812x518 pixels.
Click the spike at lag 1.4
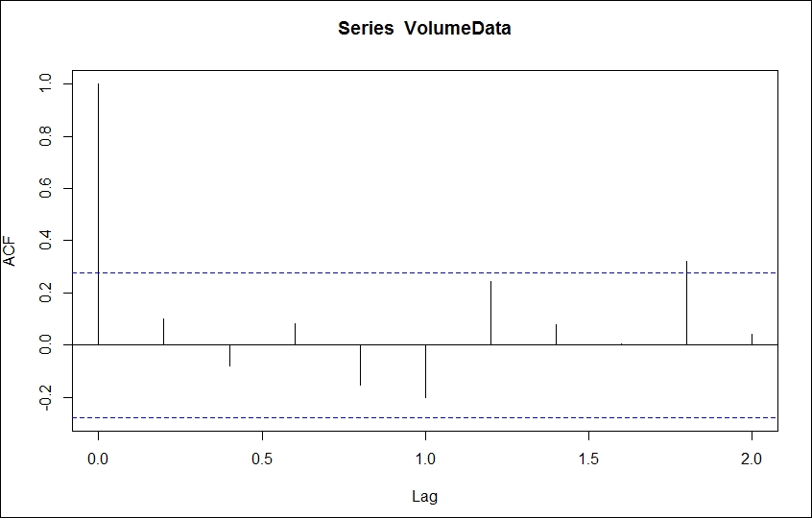556,334
